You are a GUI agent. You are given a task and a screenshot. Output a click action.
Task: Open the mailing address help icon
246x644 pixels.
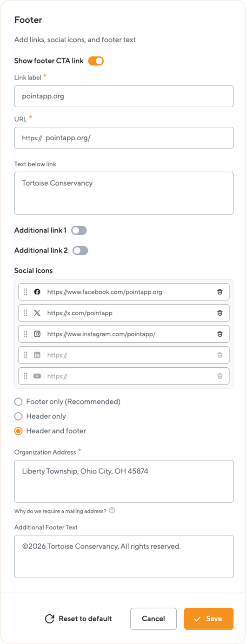pos(112,511)
